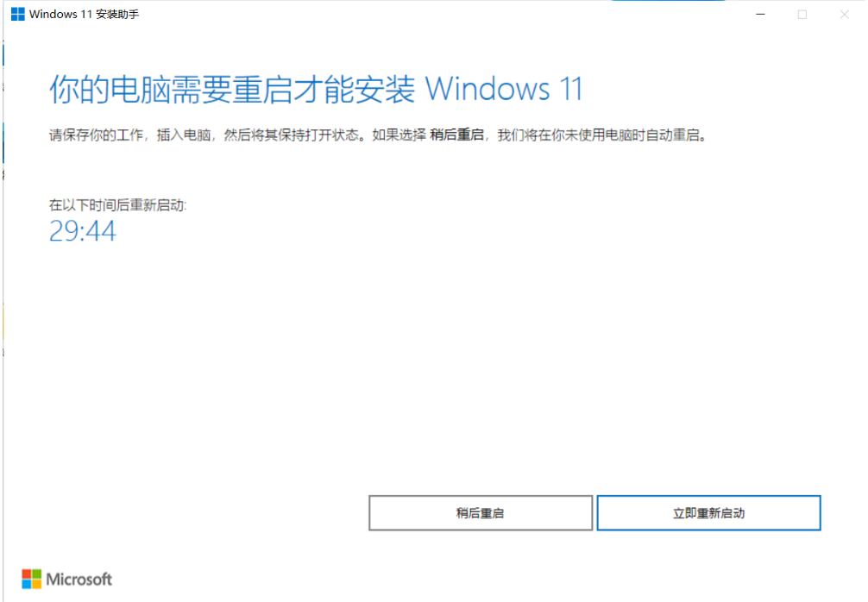
Task: Click 插入电脑 in the description sentence
Action: (184, 135)
